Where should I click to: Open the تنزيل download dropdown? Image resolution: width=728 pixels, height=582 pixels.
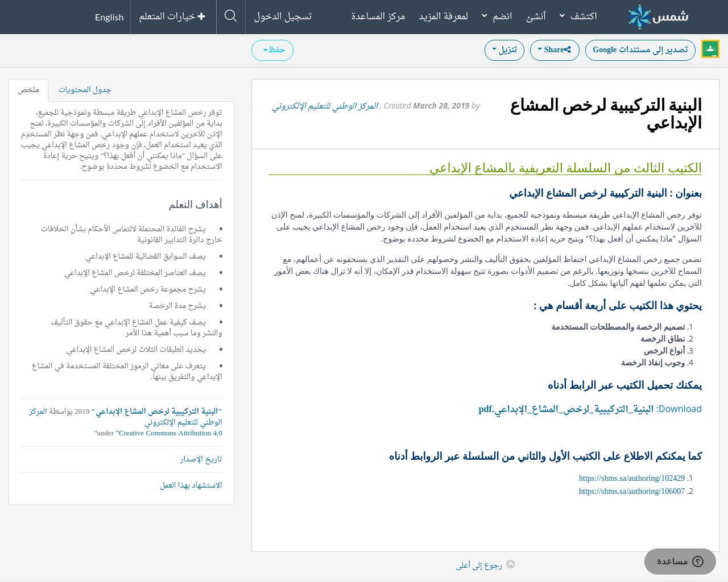[504, 49]
